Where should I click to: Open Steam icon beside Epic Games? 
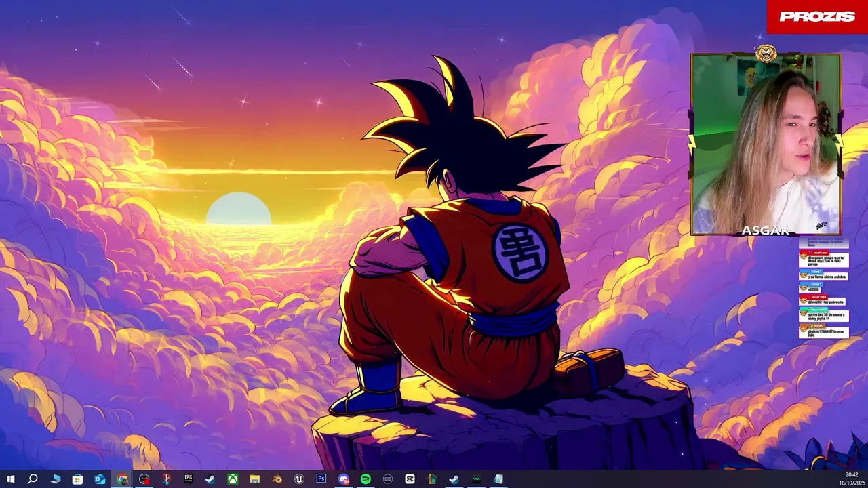(x=210, y=479)
